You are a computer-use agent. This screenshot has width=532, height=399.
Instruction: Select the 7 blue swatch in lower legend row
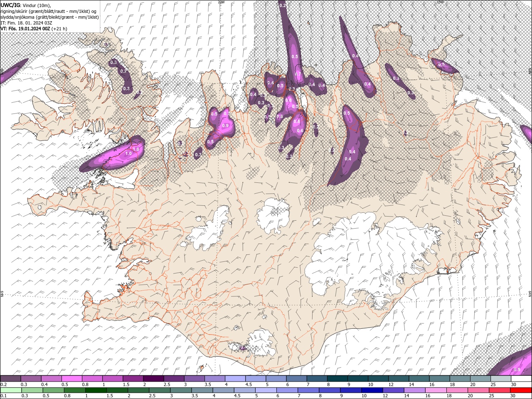tap(308, 390)
